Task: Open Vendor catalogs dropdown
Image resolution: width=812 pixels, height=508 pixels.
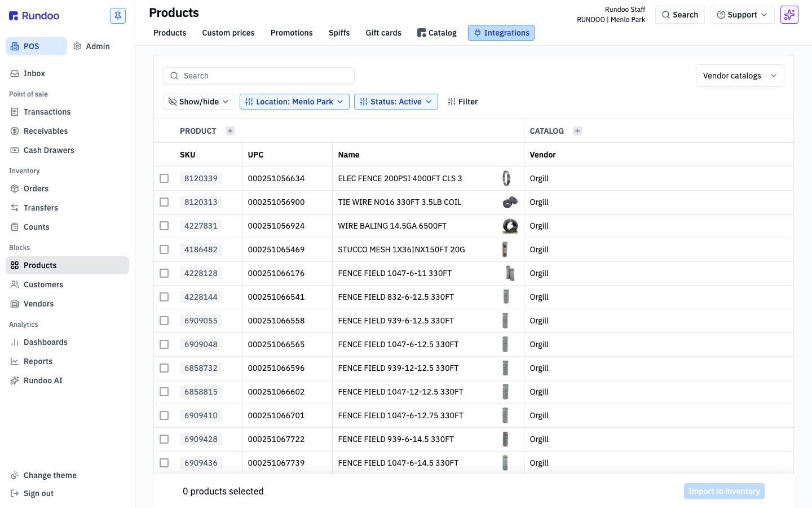Action: tap(740, 76)
